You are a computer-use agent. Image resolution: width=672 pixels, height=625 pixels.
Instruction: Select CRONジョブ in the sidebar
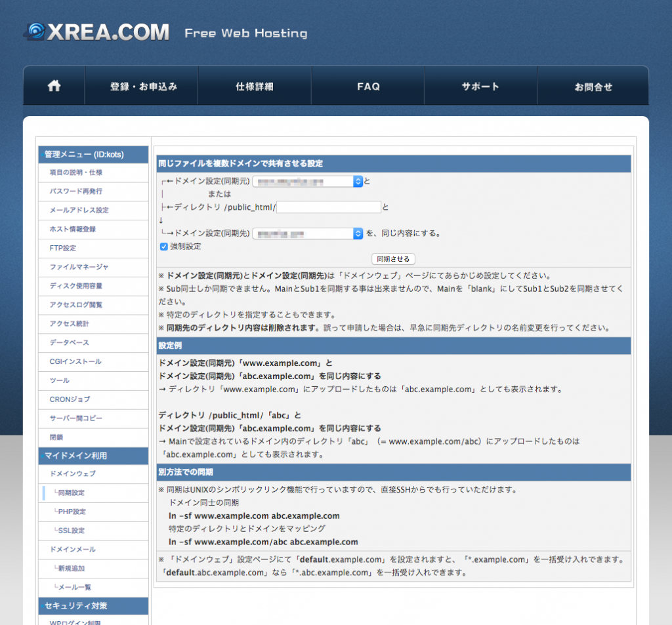click(70, 399)
